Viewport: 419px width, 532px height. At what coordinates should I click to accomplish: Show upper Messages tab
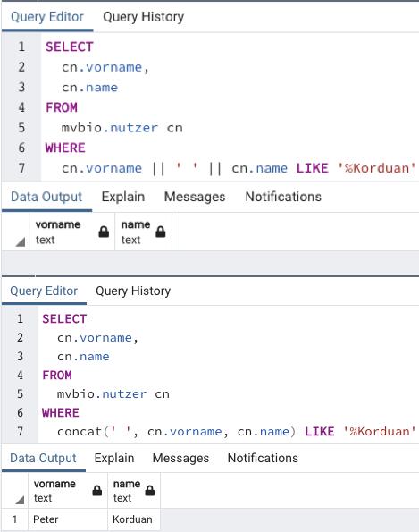pyautogui.click(x=195, y=197)
